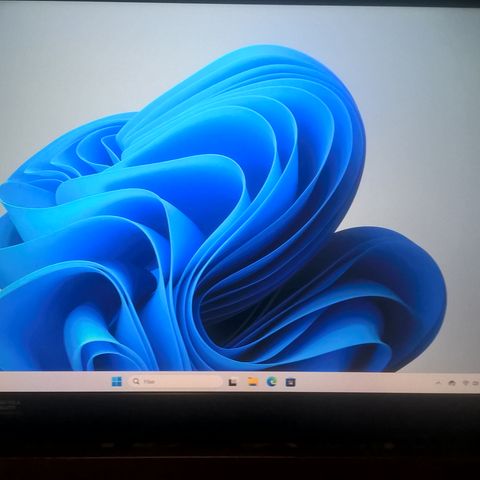Click the OneDrive cloud tray icon
The height and width of the screenshot is (480, 480).
coord(452,383)
